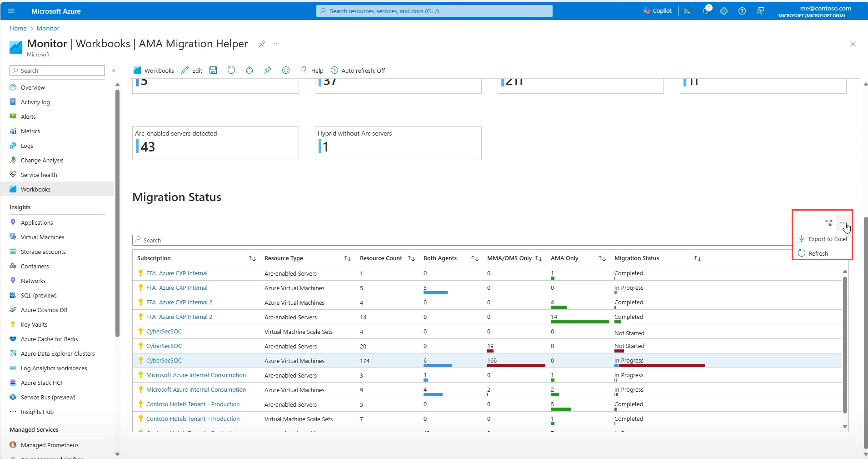The width and height of the screenshot is (868, 459).
Task: Click the Copilot button in header
Action: click(658, 11)
